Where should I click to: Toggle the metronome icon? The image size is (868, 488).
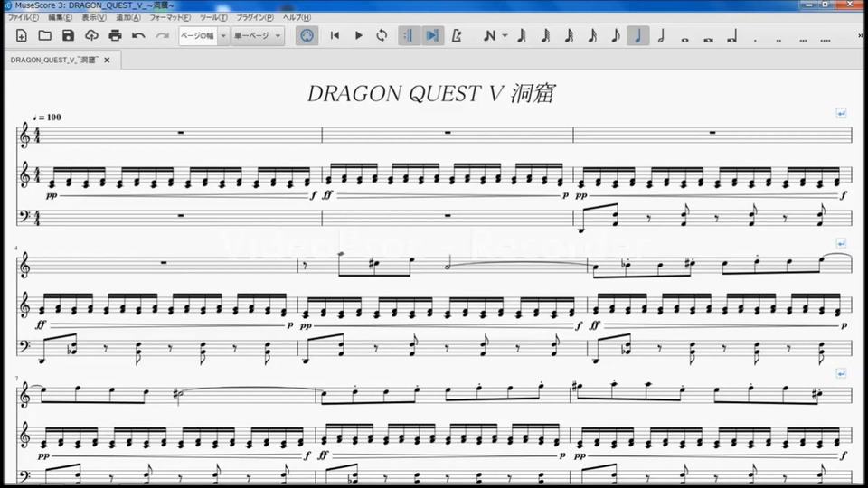456,36
